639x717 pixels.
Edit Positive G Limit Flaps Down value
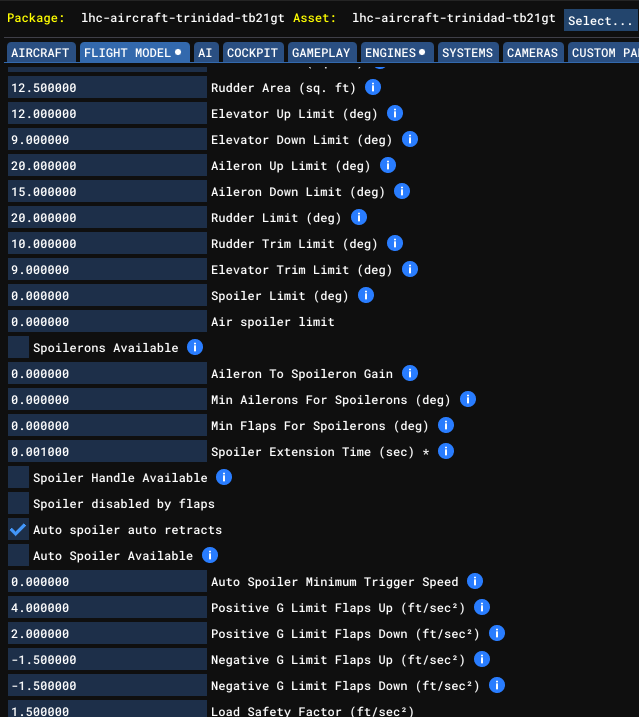(x=107, y=634)
